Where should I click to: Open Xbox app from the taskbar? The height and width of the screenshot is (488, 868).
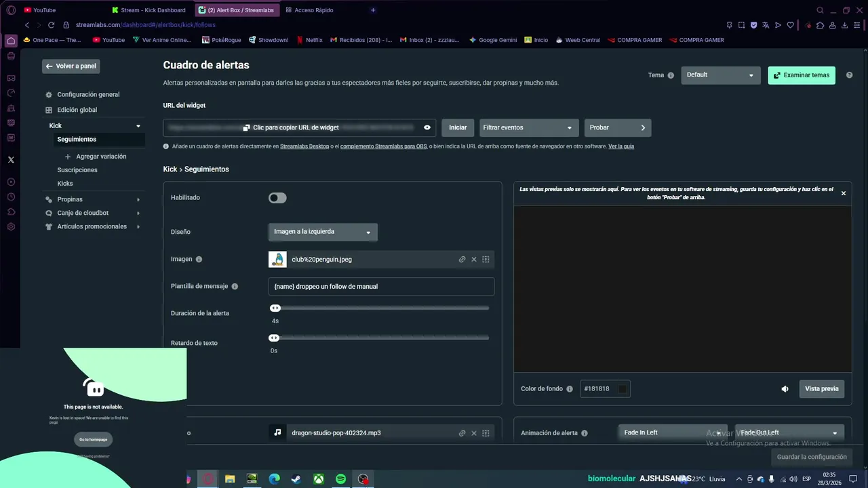318,479
